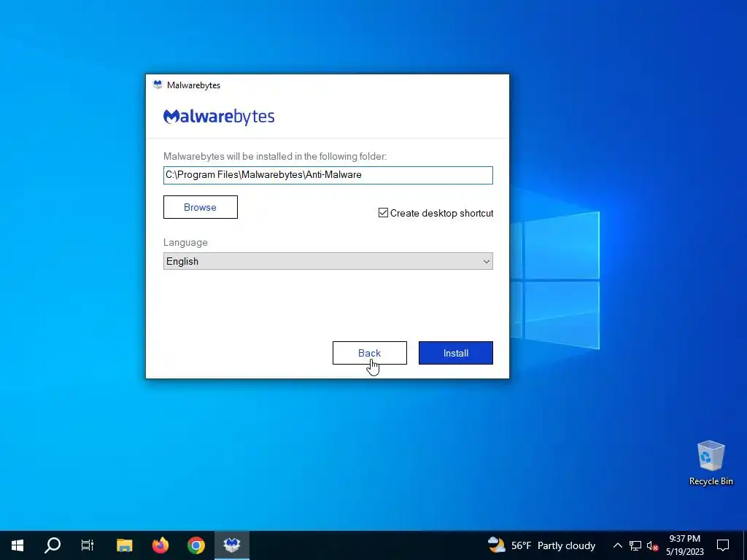This screenshot has width=747, height=560.
Task: Select the Recycle Bin desktop icon
Action: 711,463
